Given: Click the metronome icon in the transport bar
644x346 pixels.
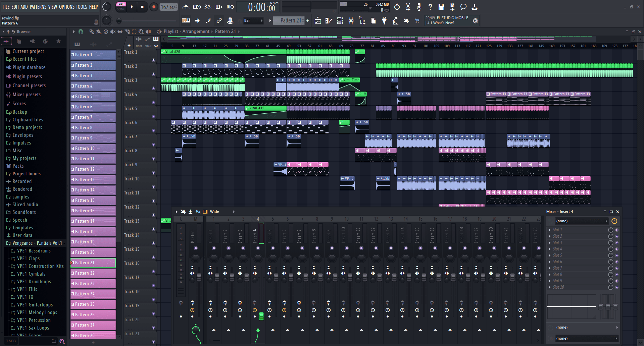Looking at the screenshot, I should pyautogui.click(x=186, y=7).
